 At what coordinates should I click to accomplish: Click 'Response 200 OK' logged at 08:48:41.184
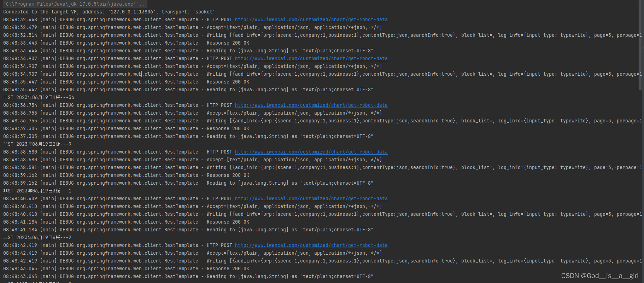(228, 222)
